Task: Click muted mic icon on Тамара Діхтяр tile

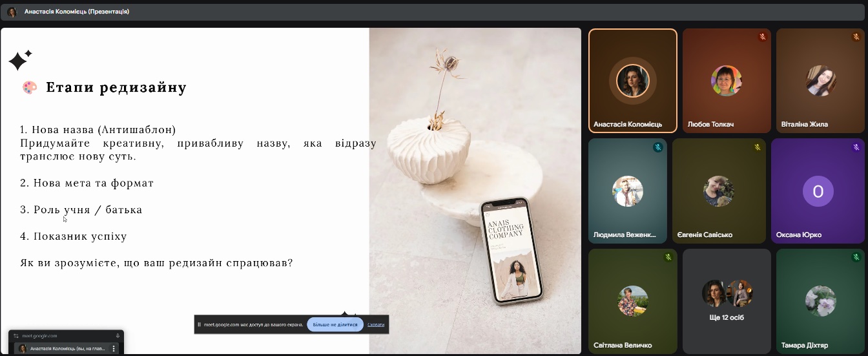Action: pyautogui.click(x=856, y=257)
